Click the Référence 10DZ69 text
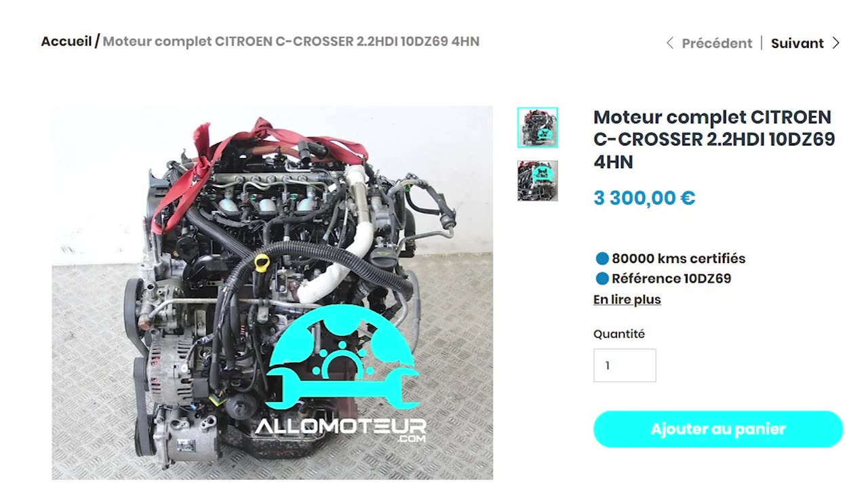 pyautogui.click(x=671, y=279)
